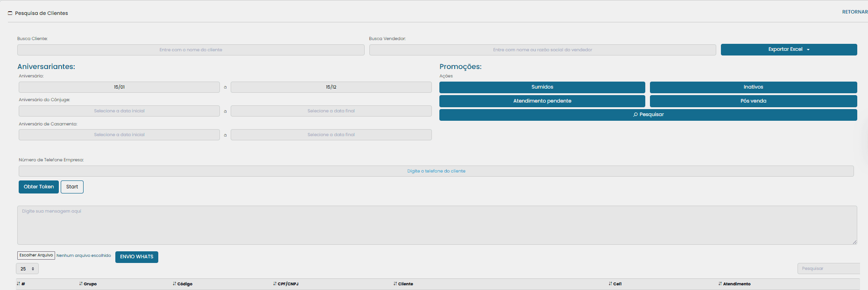Click the Start button
This screenshot has width=868, height=290.
click(x=72, y=187)
